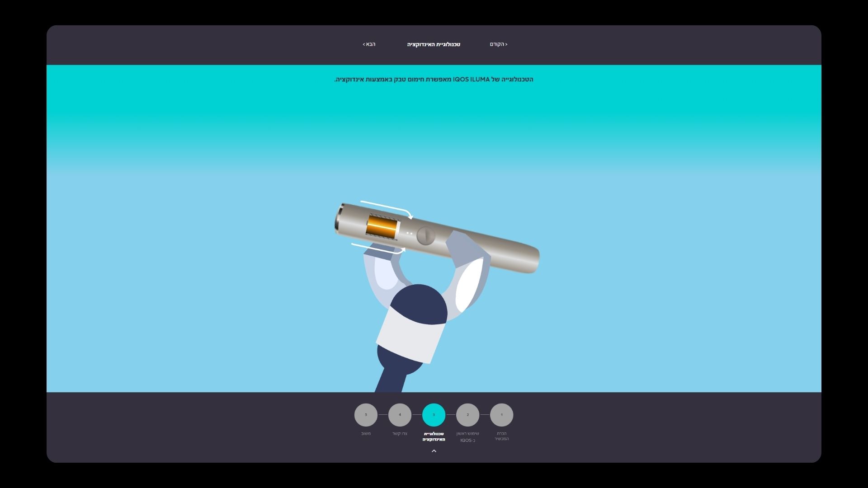Open the שימוש ראשון ב-IQOS step label
The height and width of the screenshot is (488, 868).
tap(467, 437)
